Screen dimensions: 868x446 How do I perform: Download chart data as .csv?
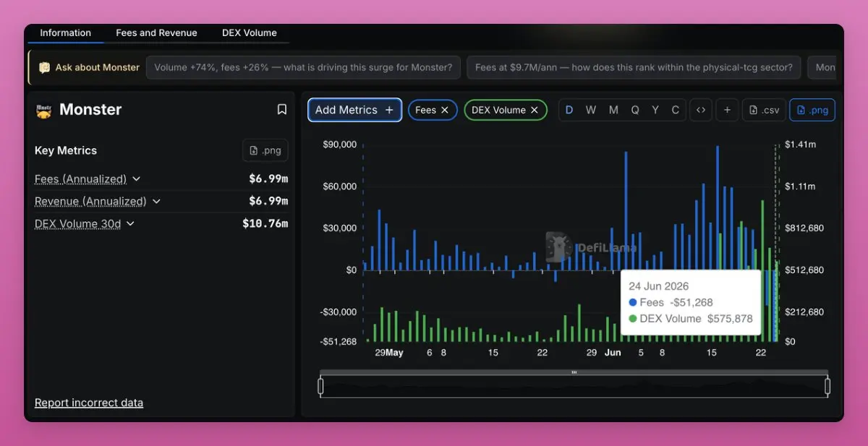tap(764, 110)
